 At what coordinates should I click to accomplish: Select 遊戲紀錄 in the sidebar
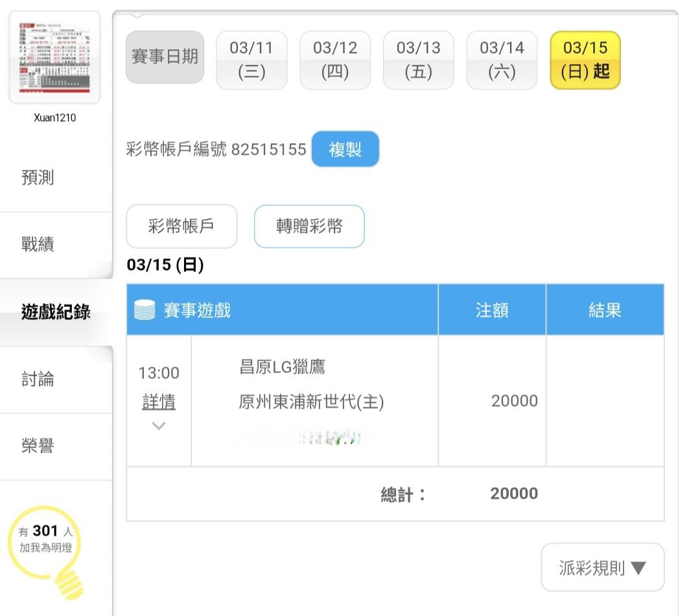(x=56, y=312)
